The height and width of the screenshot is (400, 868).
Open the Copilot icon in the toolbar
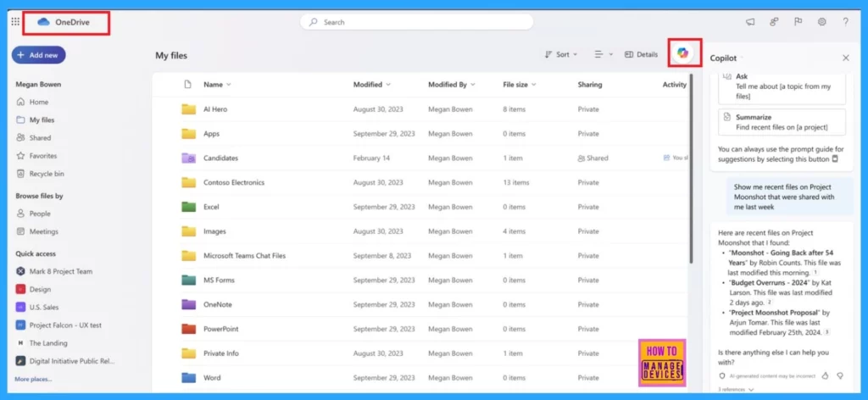[x=682, y=53]
